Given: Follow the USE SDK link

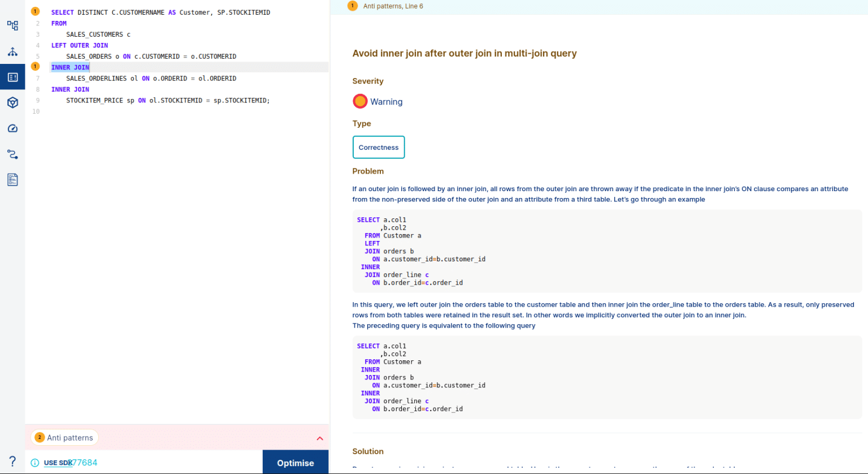Looking at the screenshot, I should 58,463.
